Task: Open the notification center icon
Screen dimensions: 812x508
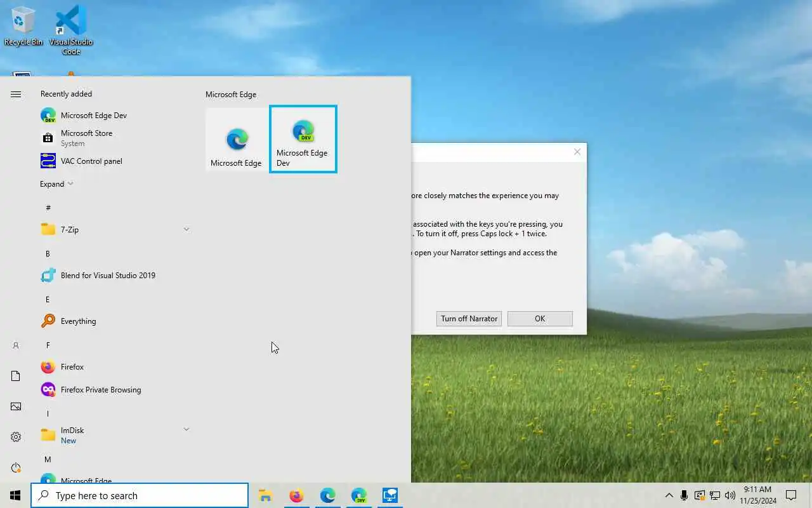Action: click(x=791, y=495)
